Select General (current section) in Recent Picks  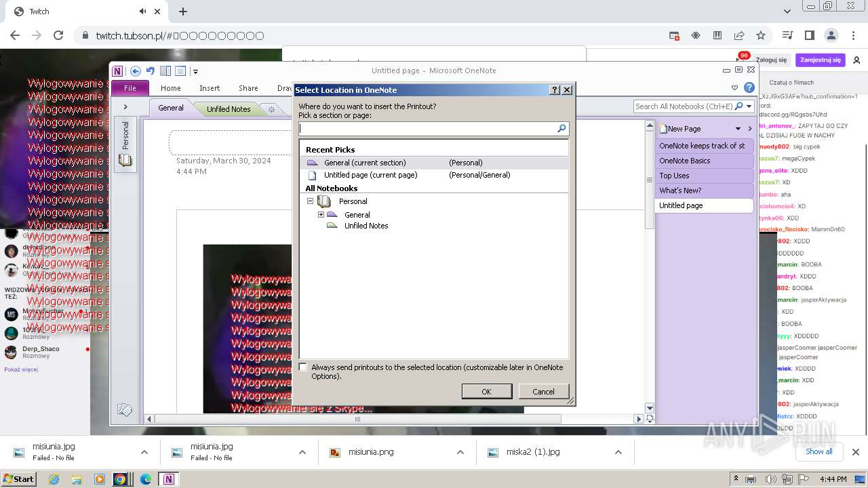434,163
